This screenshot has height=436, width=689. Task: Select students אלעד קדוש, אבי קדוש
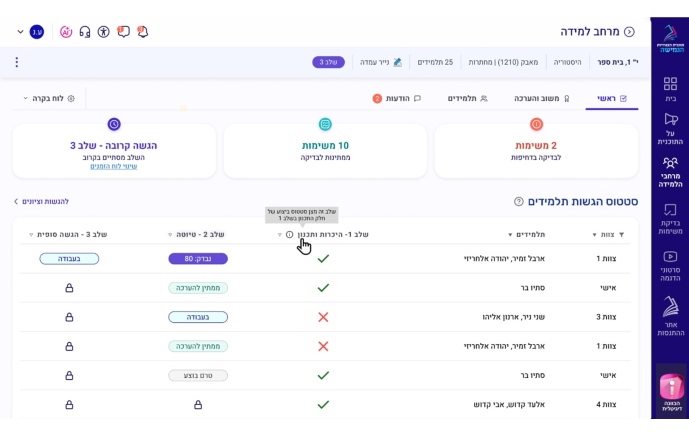[509, 404]
